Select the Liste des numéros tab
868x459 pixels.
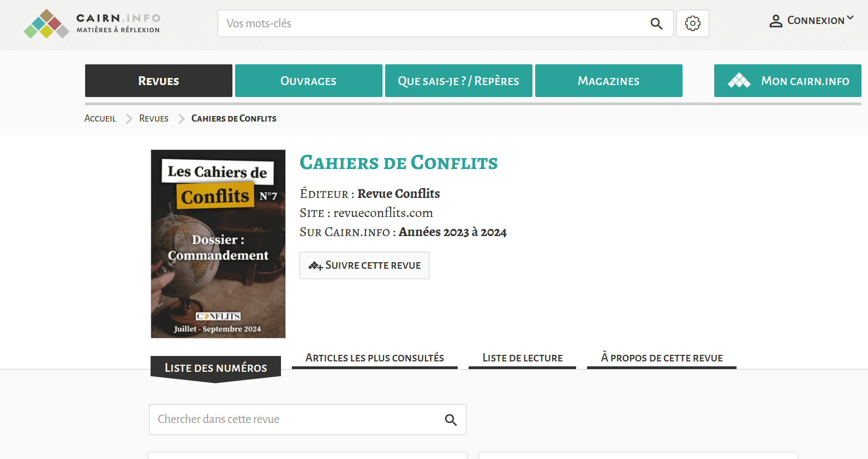click(215, 368)
